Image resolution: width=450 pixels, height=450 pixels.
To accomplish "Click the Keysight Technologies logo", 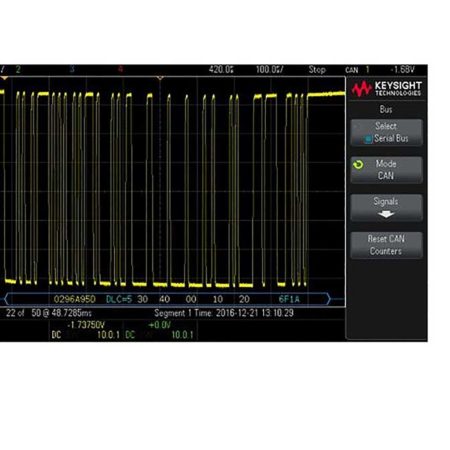I will pos(387,89).
